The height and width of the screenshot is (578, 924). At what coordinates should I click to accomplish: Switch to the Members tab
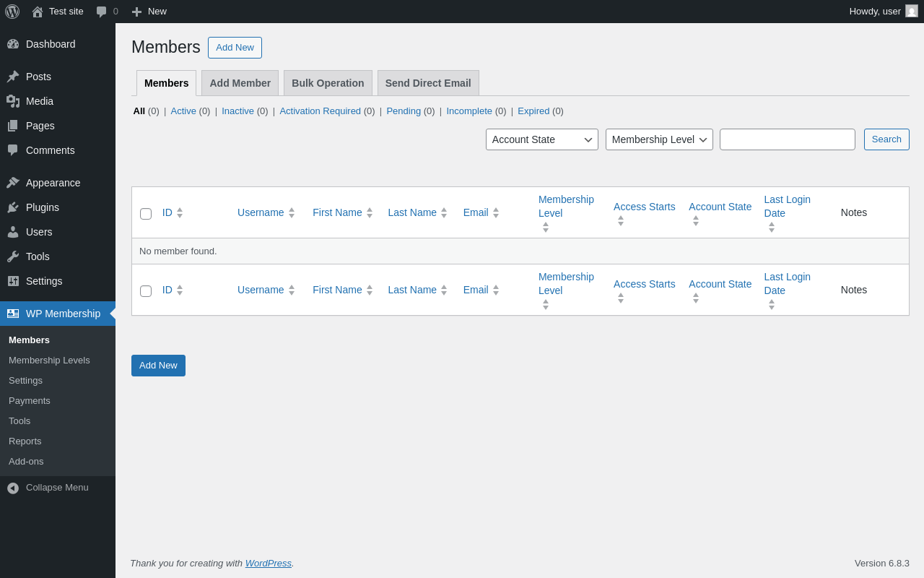167,83
